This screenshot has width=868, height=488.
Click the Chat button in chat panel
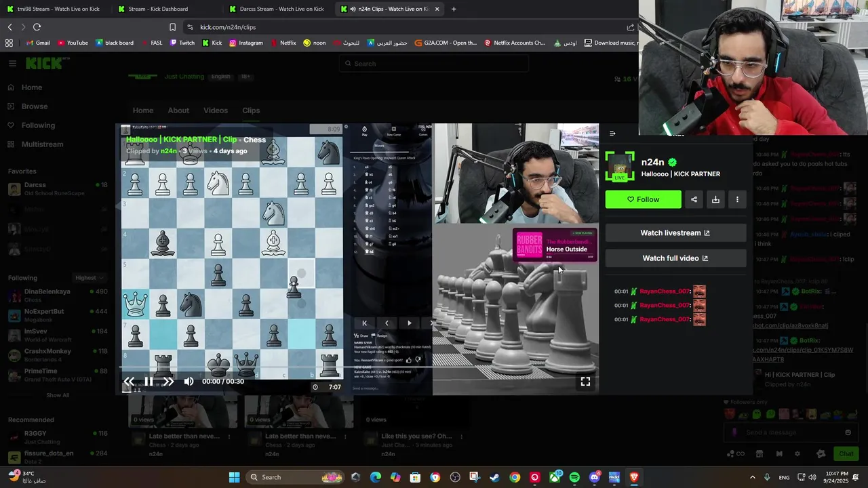[846, 453]
